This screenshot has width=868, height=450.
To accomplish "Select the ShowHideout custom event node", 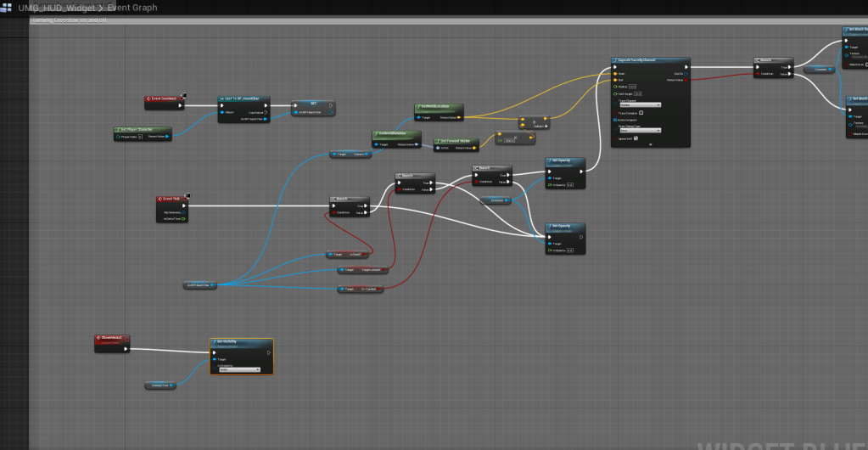I will pyautogui.click(x=113, y=338).
